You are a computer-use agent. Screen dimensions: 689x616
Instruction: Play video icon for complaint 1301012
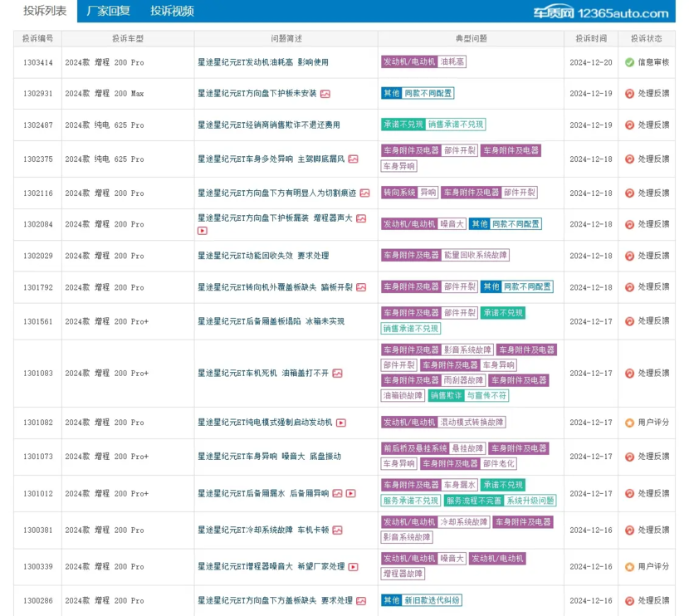tap(350, 493)
